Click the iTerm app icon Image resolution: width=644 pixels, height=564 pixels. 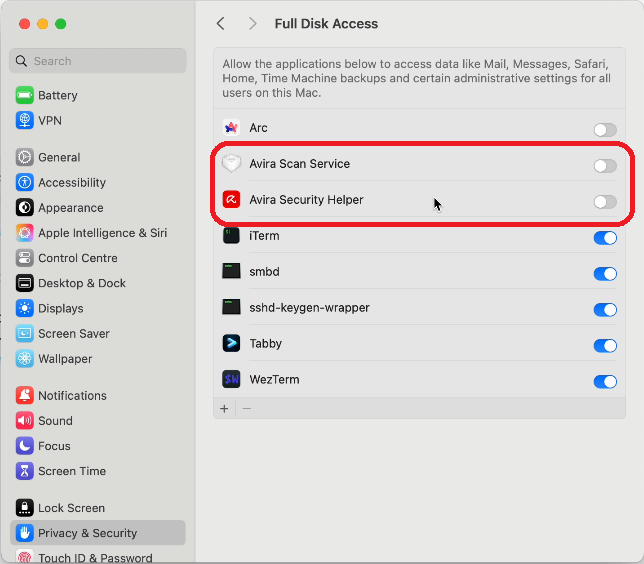click(x=231, y=236)
